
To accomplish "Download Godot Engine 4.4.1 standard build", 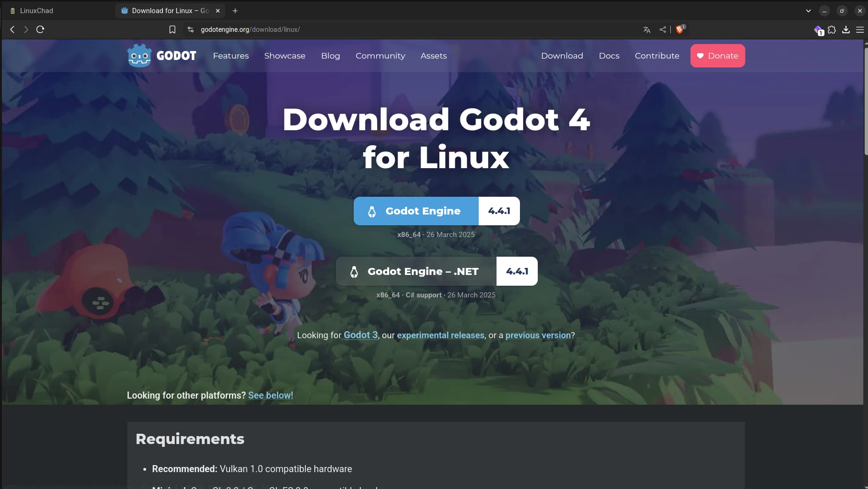I will click(x=437, y=211).
